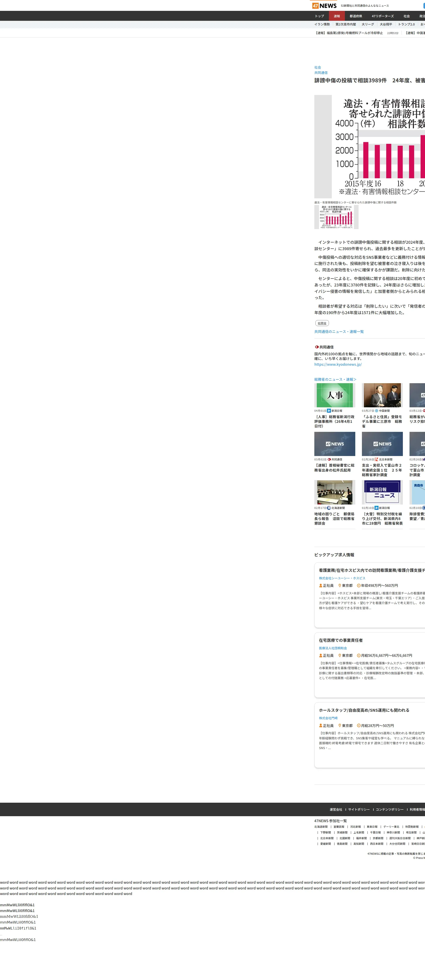Click the 株式会社シーユーシー・ホスピス company link
The image size is (425, 980).
pyautogui.click(x=342, y=578)
